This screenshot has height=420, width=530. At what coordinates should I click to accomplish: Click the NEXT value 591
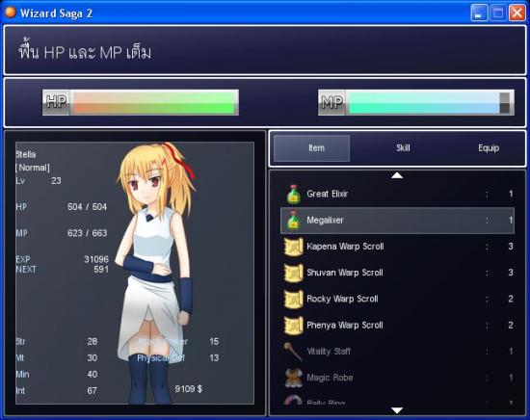pyautogui.click(x=101, y=270)
